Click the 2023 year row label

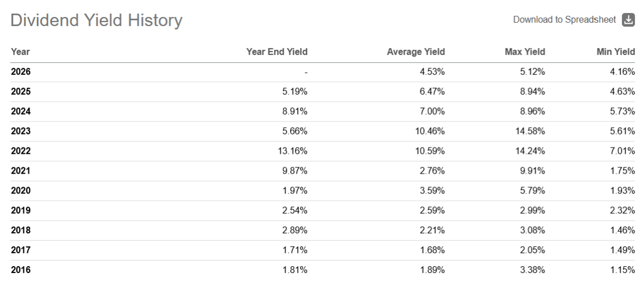pos(20,132)
